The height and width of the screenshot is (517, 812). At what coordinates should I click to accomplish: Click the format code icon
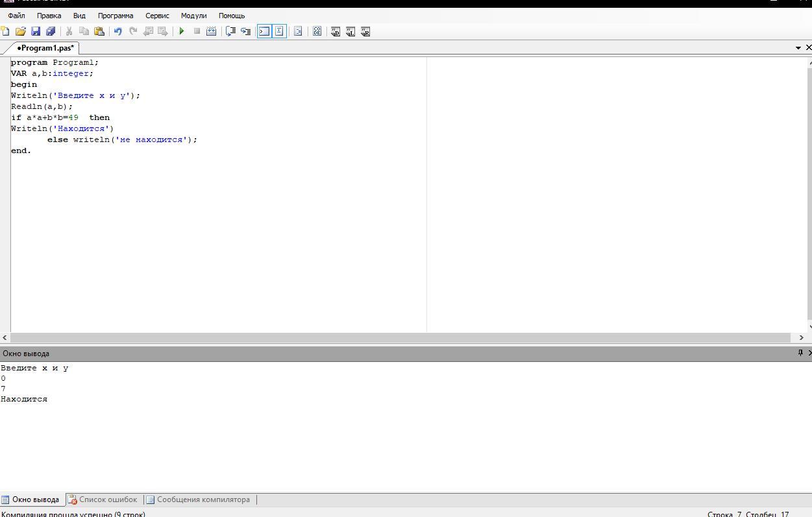tap(298, 31)
